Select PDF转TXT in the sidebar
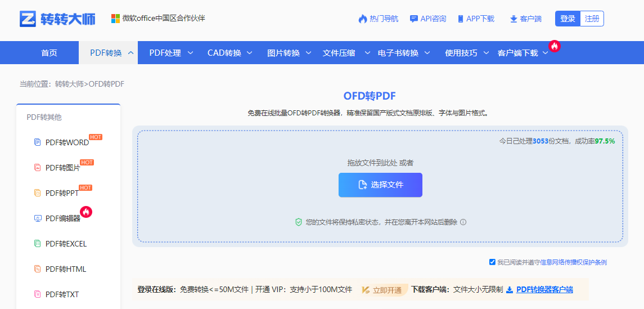 click(62, 294)
